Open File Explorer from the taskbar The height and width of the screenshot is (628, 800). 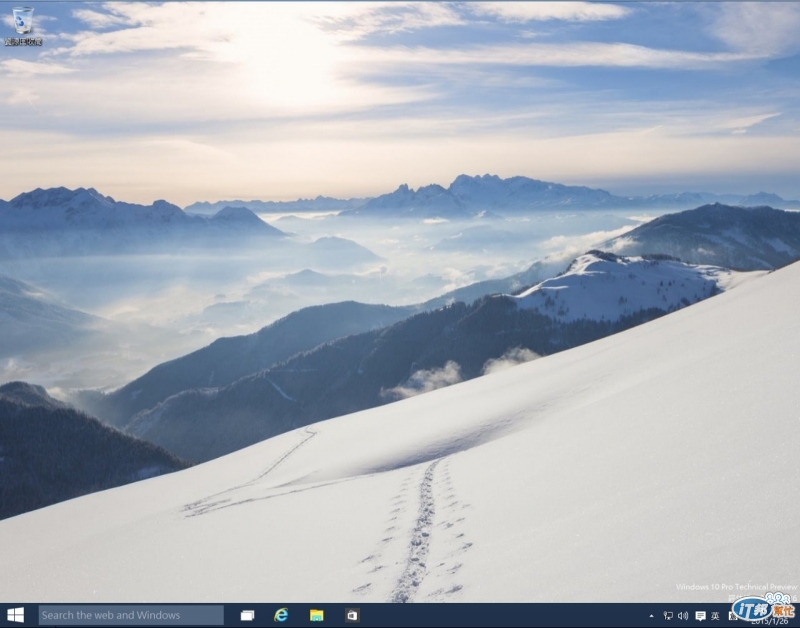(316, 615)
